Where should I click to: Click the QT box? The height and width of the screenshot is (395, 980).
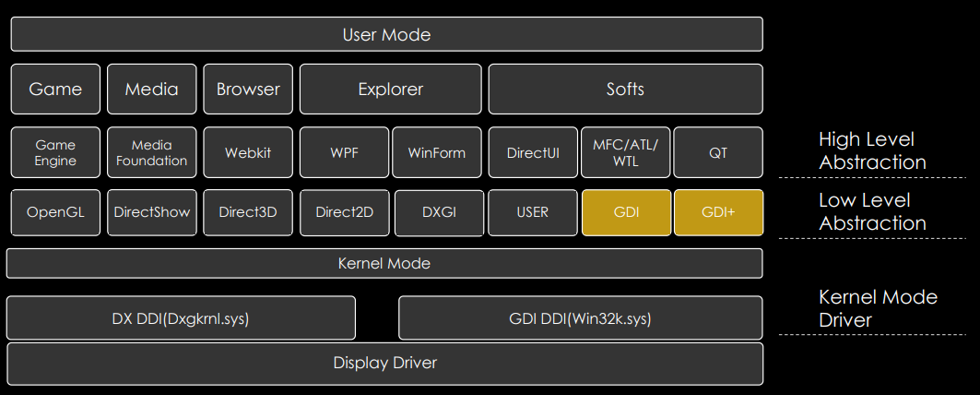point(718,152)
